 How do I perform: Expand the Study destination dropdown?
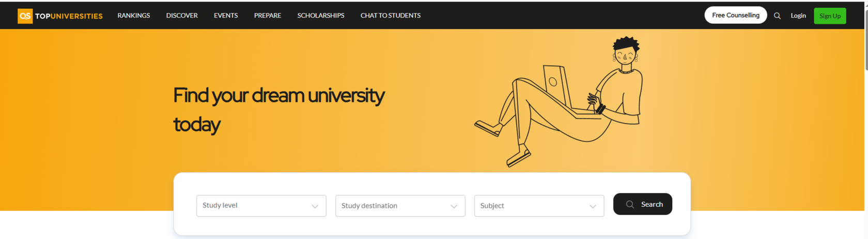click(x=400, y=206)
